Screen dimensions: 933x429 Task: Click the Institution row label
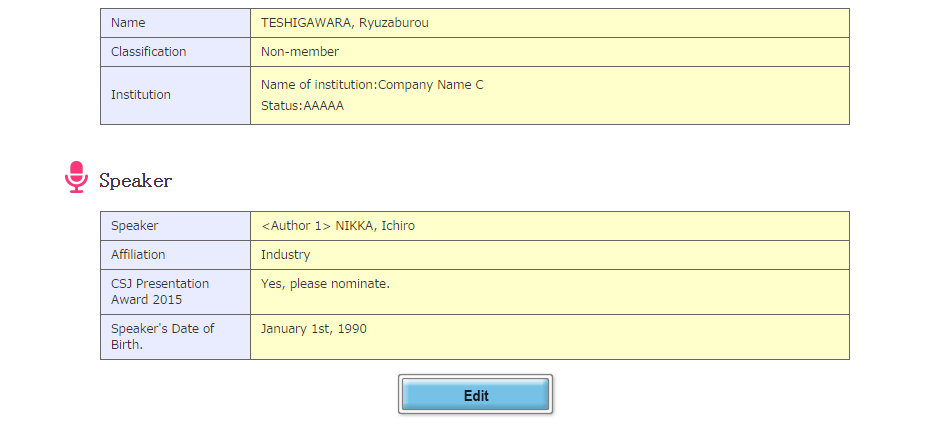click(x=140, y=95)
